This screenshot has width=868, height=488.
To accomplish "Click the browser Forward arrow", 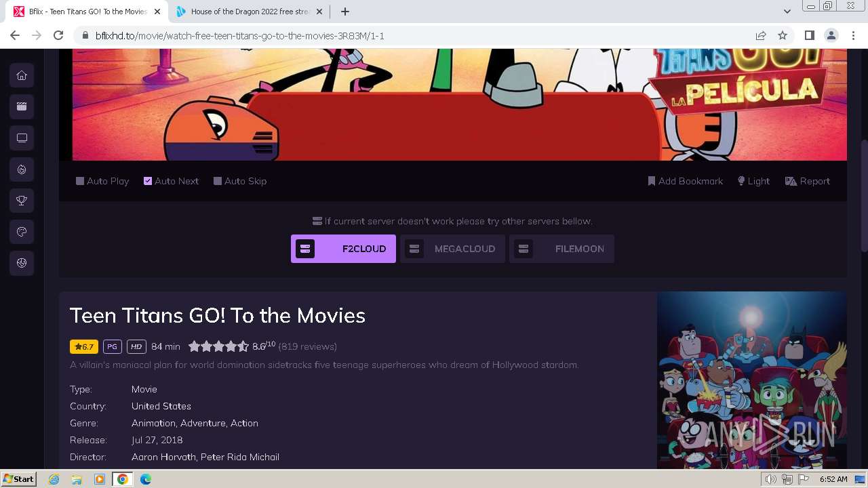I will 37,35.
